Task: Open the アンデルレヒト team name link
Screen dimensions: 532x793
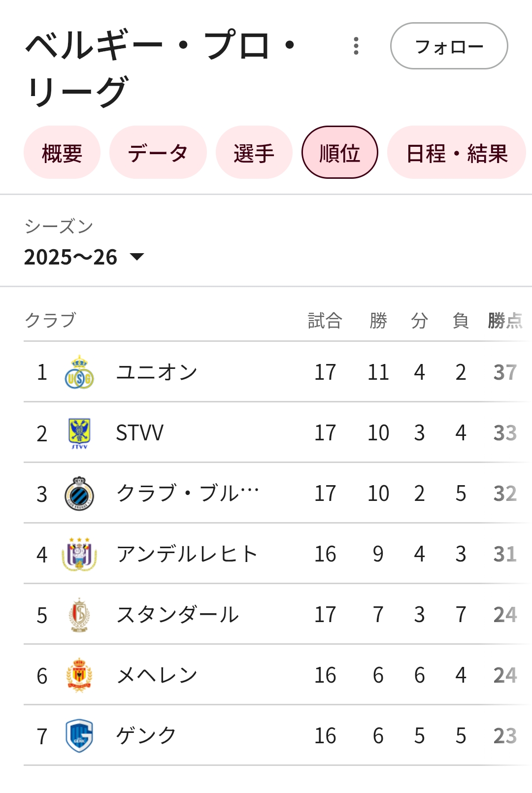Action: 187,554
